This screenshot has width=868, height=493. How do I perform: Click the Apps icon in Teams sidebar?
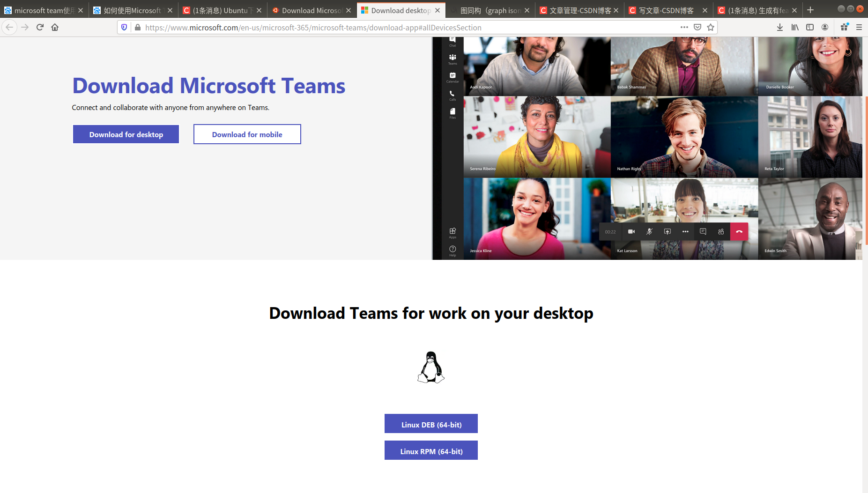click(453, 233)
